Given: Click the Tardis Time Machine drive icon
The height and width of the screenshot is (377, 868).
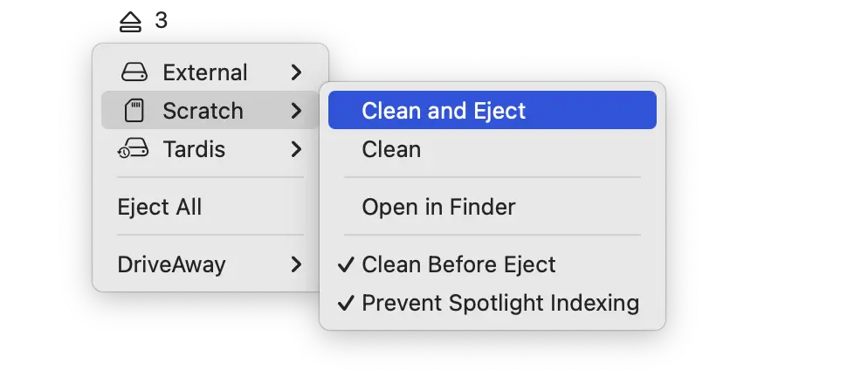Looking at the screenshot, I should 134,150.
